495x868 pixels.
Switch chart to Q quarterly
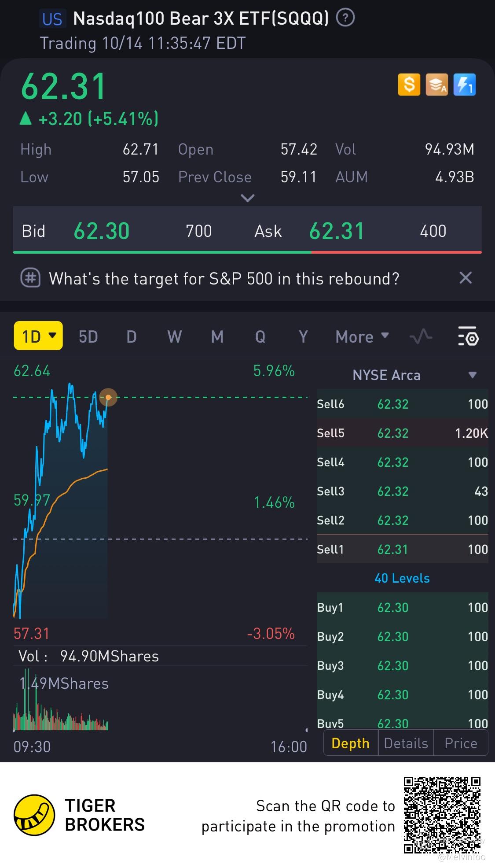(260, 337)
